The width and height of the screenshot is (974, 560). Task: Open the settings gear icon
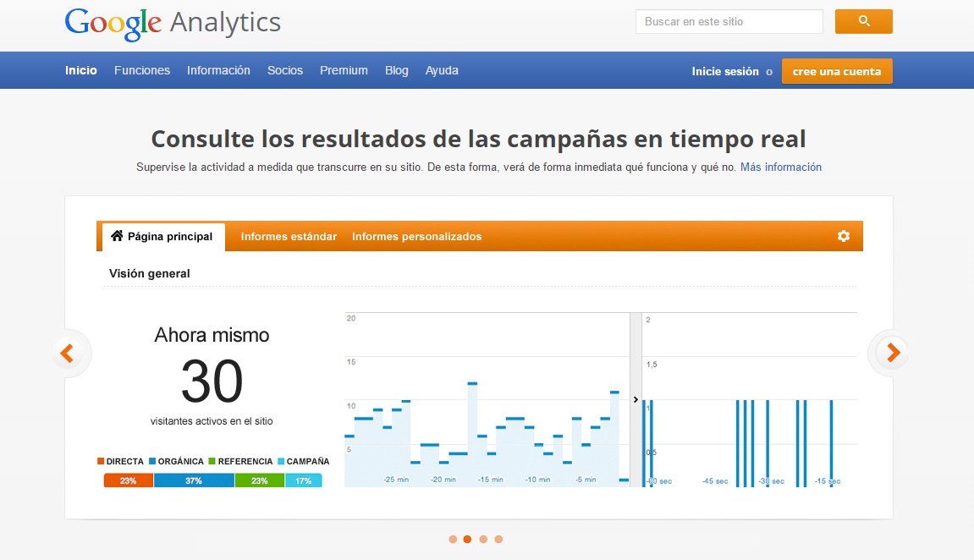pyautogui.click(x=843, y=236)
